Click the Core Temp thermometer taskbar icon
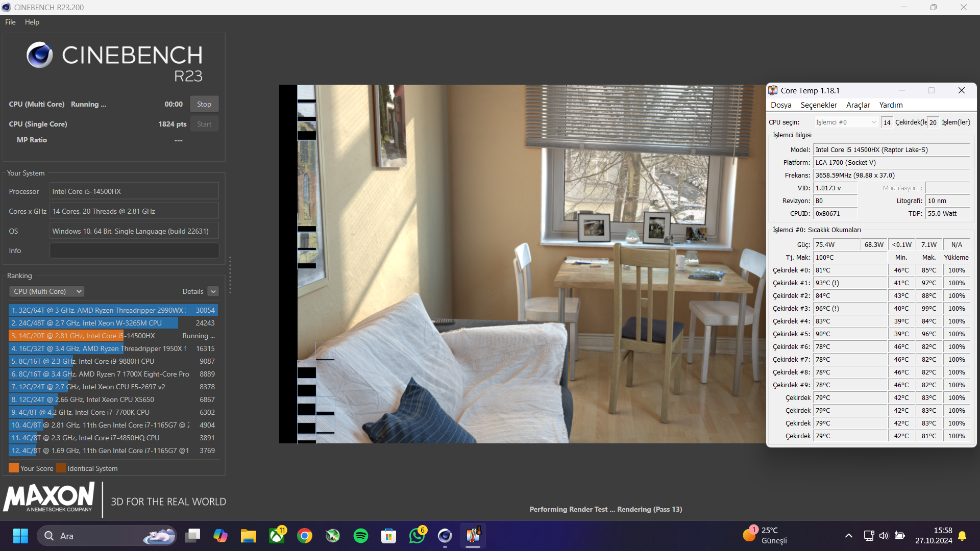The height and width of the screenshot is (551, 980). (473, 536)
